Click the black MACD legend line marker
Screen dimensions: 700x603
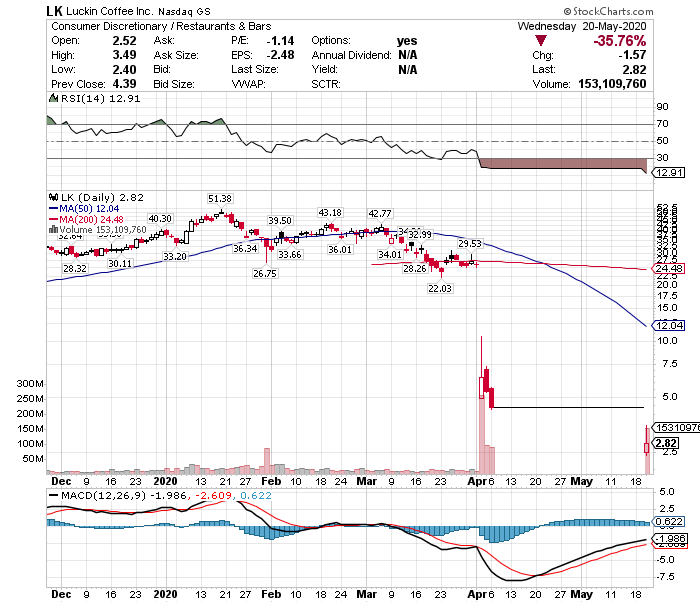54,495
